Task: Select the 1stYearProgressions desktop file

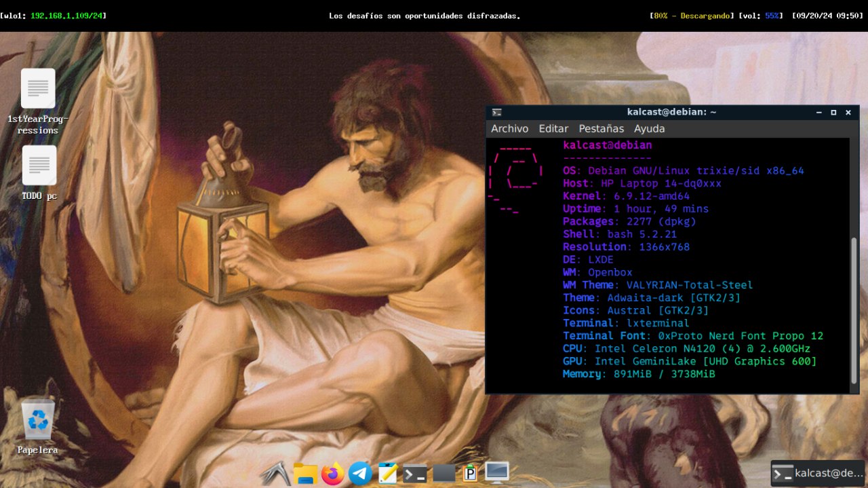Action: click(x=38, y=102)
